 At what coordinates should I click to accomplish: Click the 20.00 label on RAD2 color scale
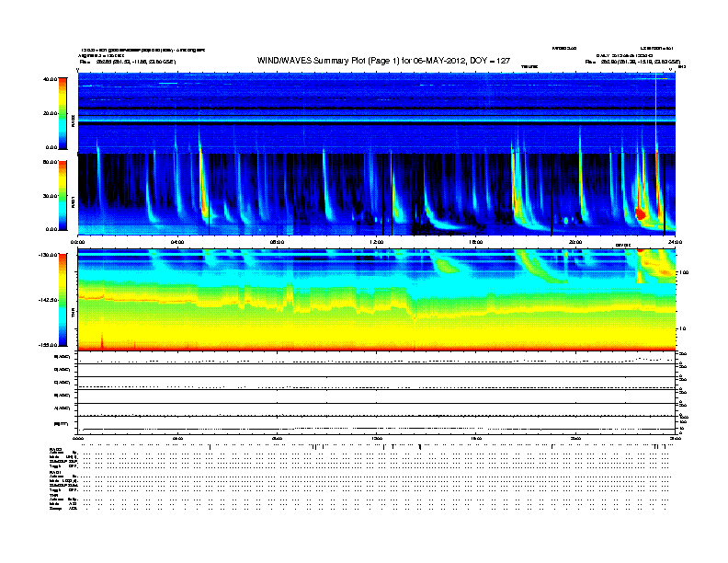pyautogui.click(x=50, y=113)
